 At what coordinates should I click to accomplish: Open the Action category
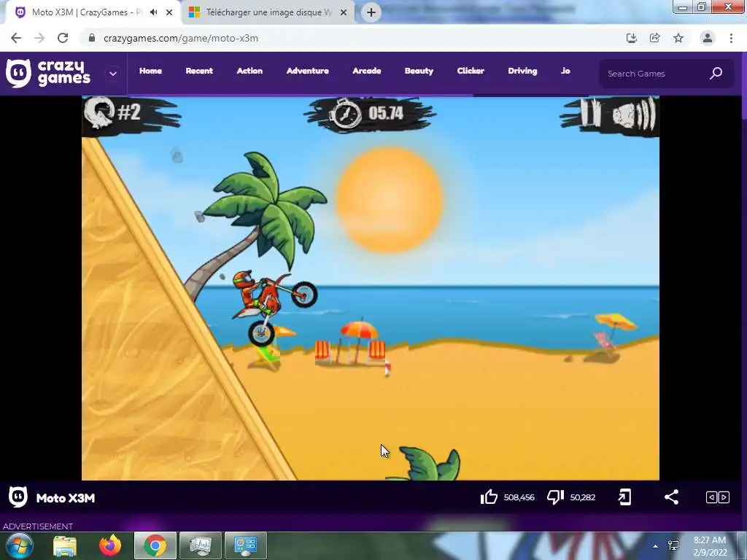(249, 71)
